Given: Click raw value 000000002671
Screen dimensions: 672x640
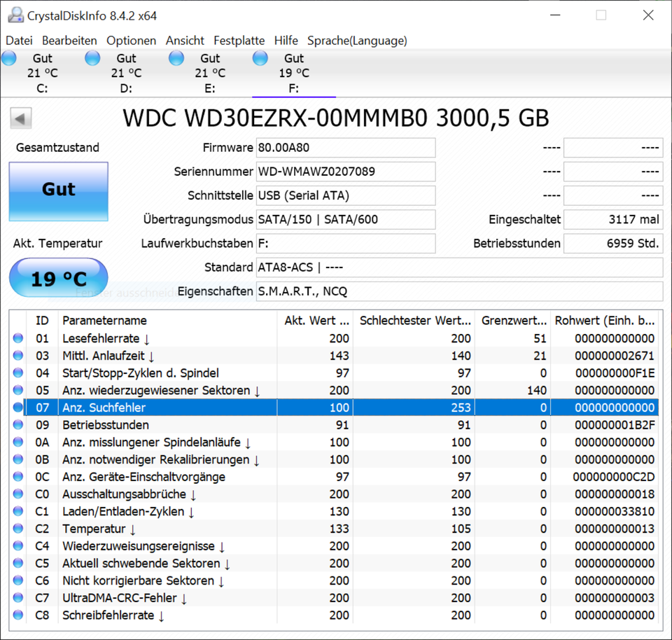Looking at the screenshot, I should tap(615, 356).
